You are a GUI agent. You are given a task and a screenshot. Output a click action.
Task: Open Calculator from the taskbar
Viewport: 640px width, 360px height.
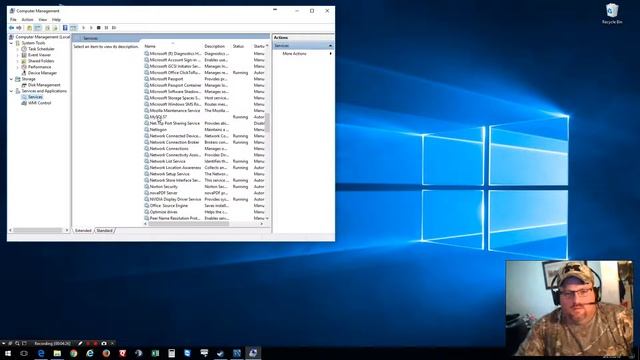coord(171,353)
